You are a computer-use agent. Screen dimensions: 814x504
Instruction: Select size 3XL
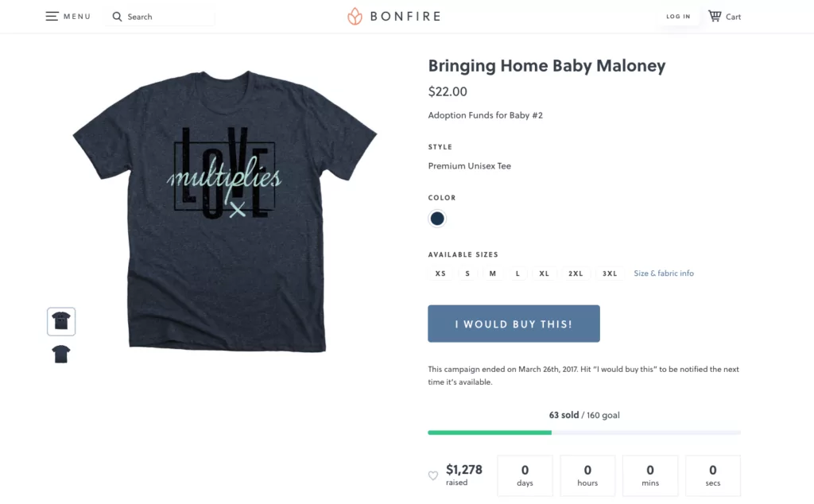coord(610,273)
